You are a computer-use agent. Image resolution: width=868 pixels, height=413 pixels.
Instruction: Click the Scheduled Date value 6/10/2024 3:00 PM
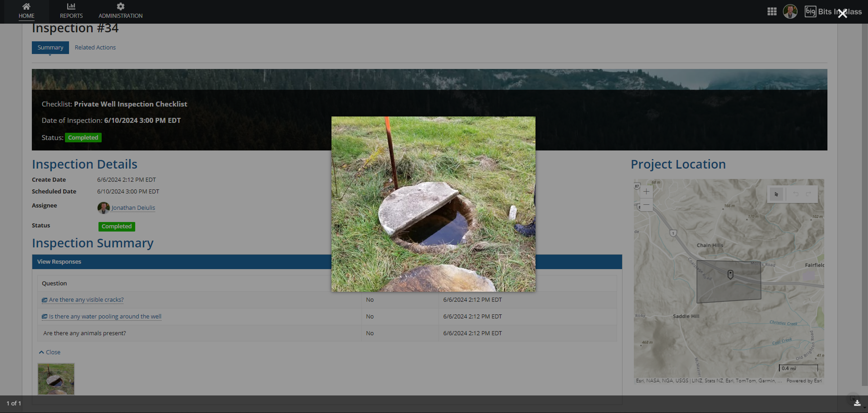coord(128,191)
